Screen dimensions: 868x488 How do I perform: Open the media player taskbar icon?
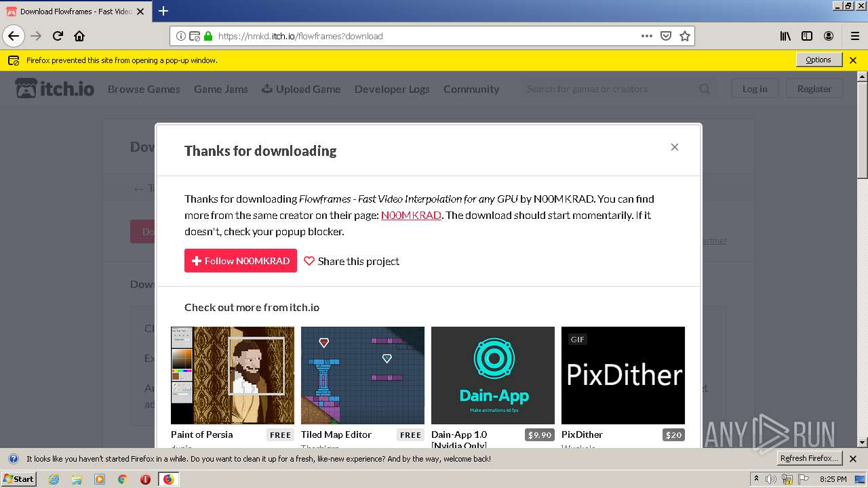coord(100,479)
